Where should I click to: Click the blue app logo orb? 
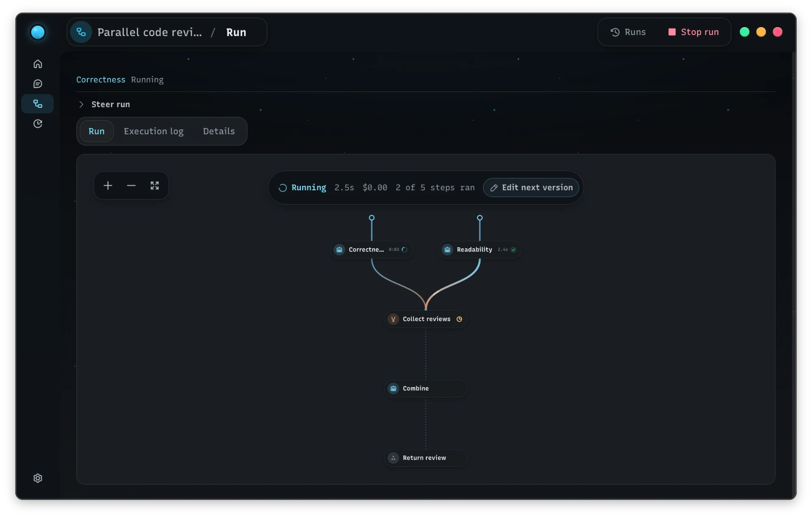click(38, 32)
